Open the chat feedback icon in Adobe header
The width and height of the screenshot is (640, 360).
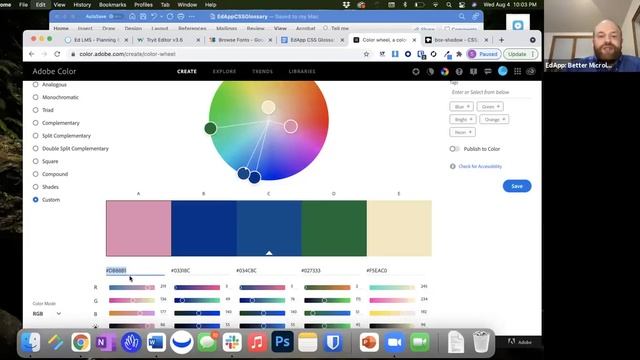pyautogui.click(x=488, y=71)
